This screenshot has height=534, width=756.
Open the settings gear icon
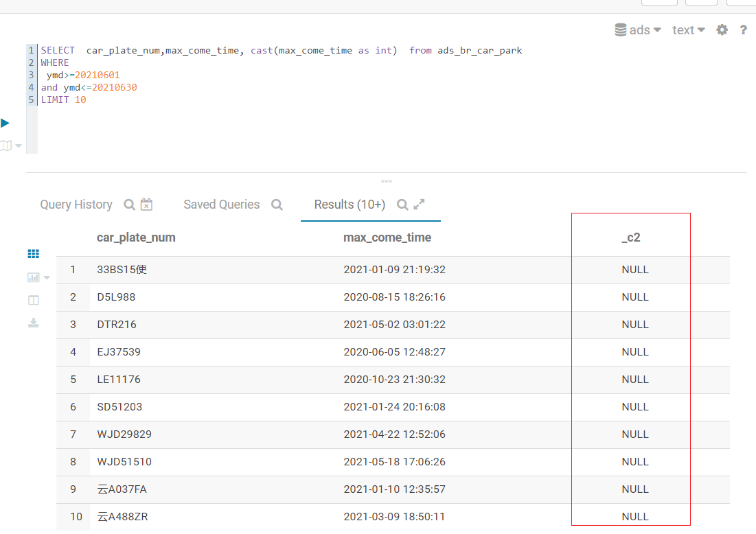click(722, 30)
